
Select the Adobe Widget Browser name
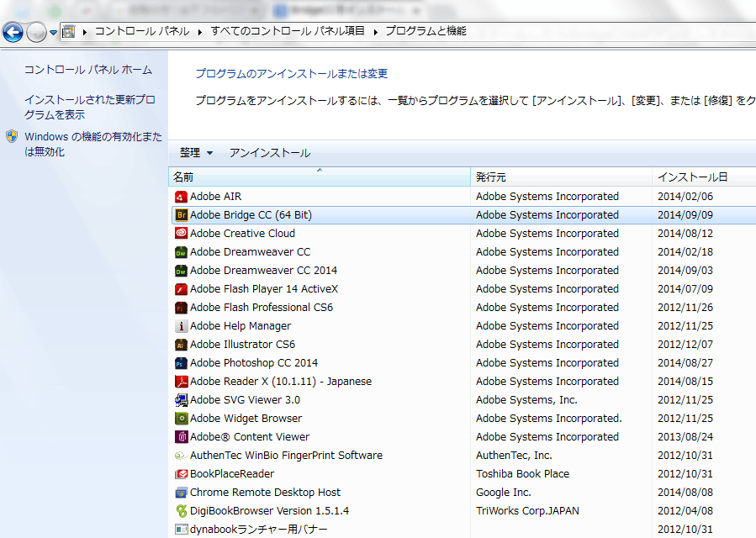[246, 419]
